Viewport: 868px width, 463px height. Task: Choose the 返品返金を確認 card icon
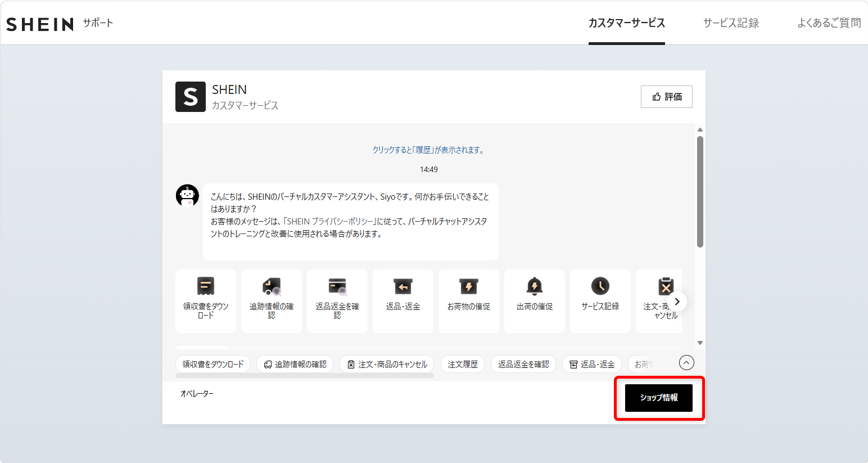337,286
